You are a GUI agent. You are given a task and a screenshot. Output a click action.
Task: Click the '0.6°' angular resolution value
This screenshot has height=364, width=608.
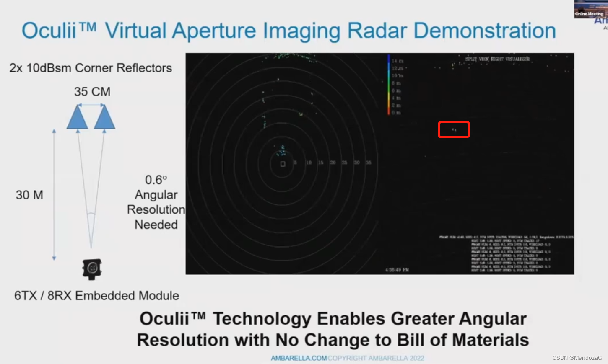coord(156,180)
